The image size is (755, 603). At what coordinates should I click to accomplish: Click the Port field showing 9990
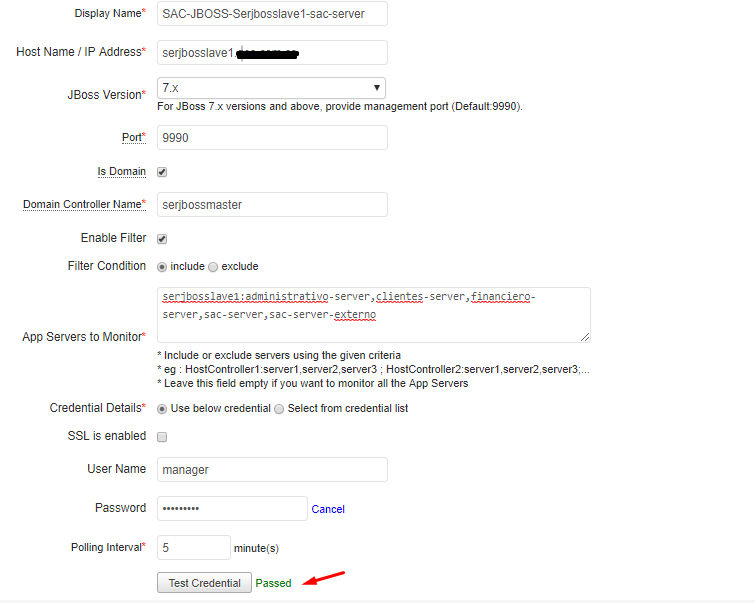[272, 138]
